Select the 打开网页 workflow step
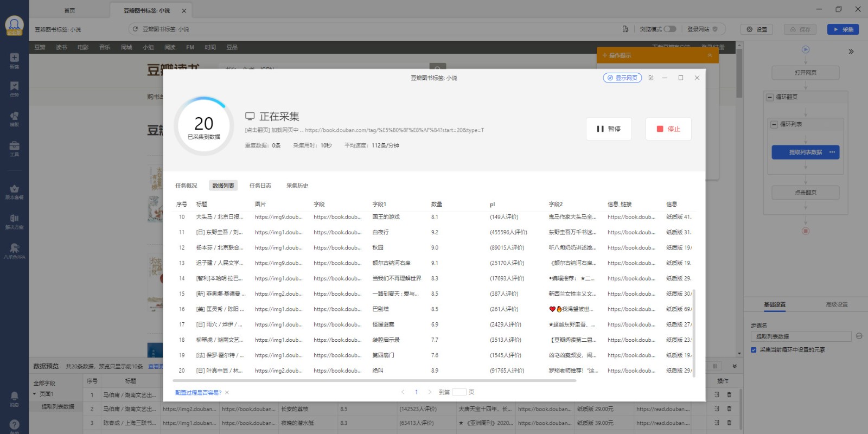The image size is (868, 434). [806, 73]
